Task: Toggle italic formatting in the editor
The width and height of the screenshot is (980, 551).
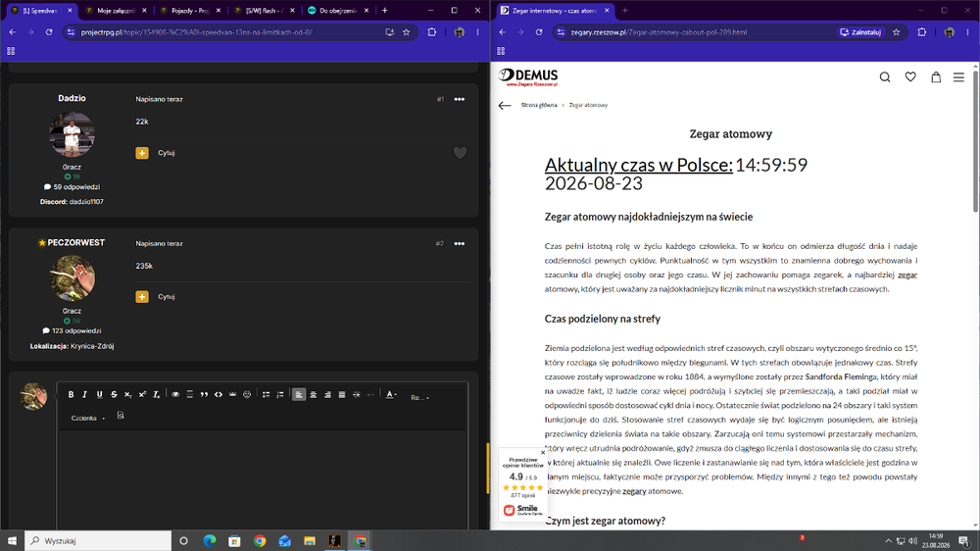Action: point(85,395)
